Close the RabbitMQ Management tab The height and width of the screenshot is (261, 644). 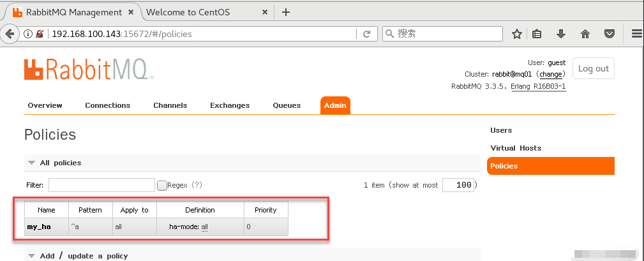131,12
